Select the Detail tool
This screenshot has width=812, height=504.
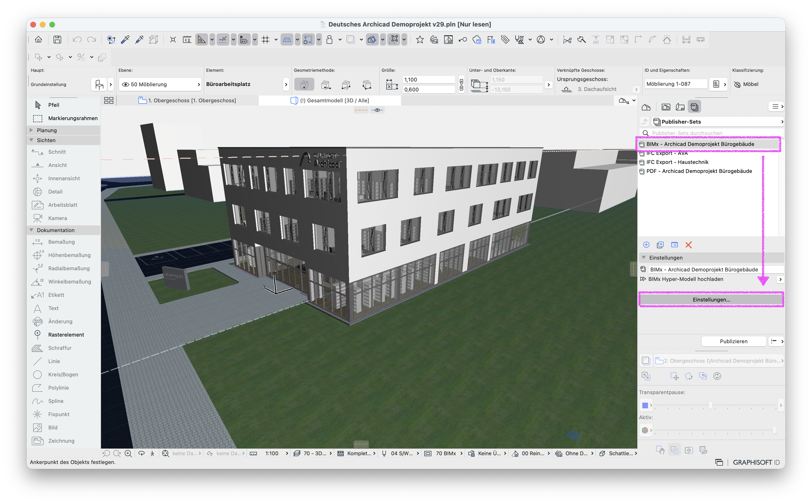click(63, 192)
